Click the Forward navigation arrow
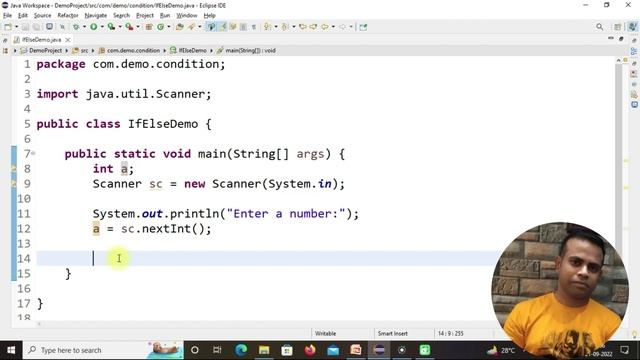 [342, 27]
